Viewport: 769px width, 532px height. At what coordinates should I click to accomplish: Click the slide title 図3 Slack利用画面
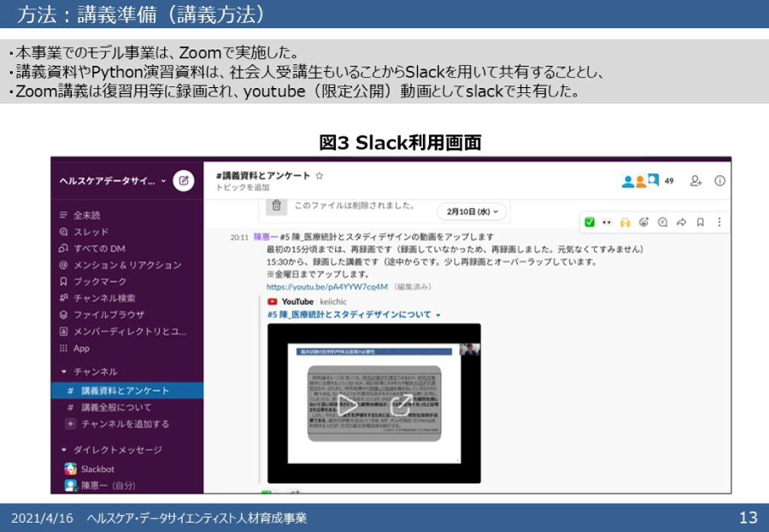click(x=400, y=143)
